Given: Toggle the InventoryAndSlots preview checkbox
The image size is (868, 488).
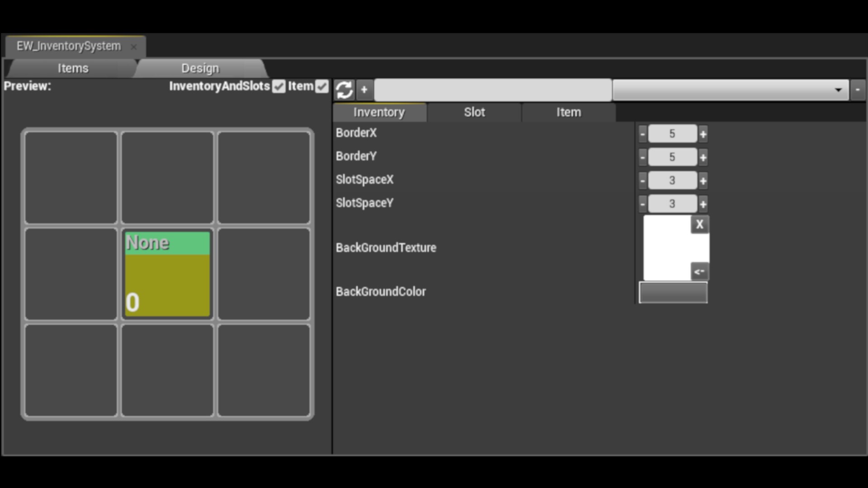Looking at the screenshot, I should point(279,86).
